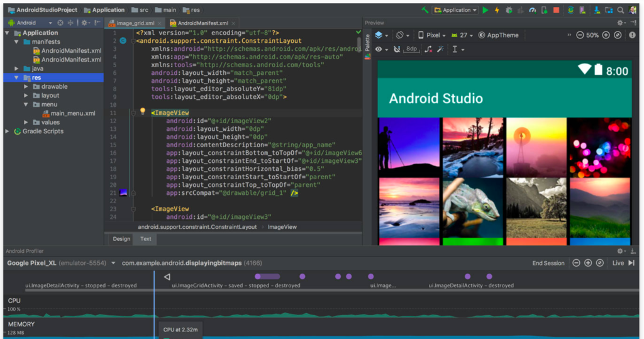
Task: Reset profiler timeline zoom
Action: pyautogui.click(x=599, y=263)
